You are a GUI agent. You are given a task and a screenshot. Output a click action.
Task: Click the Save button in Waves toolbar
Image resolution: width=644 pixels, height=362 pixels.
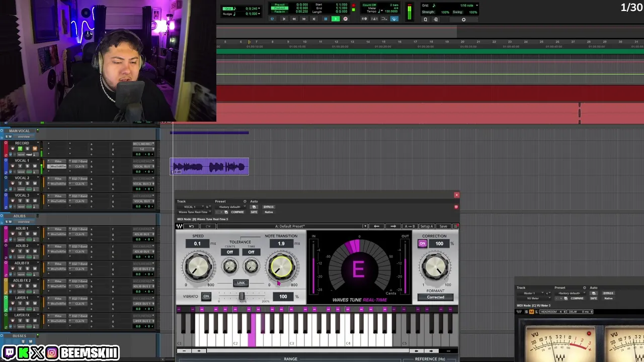(x=443, y=226)
